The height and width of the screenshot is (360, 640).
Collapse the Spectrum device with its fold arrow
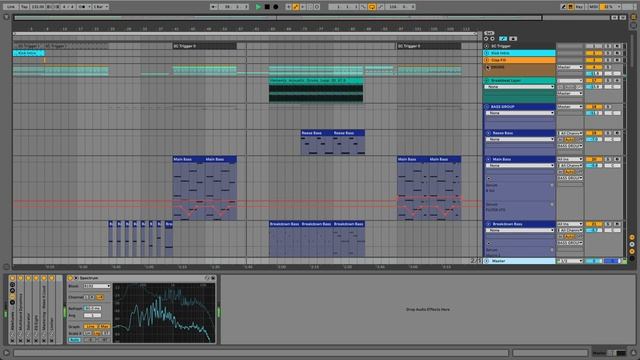76,278
